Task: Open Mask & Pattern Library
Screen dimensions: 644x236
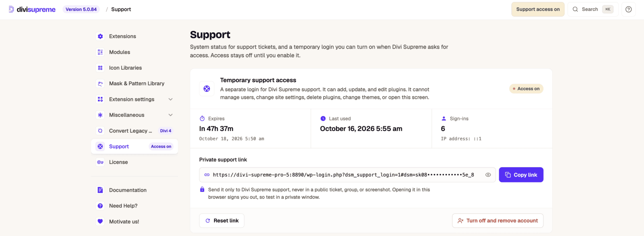Action: click(x=134, y=84)
